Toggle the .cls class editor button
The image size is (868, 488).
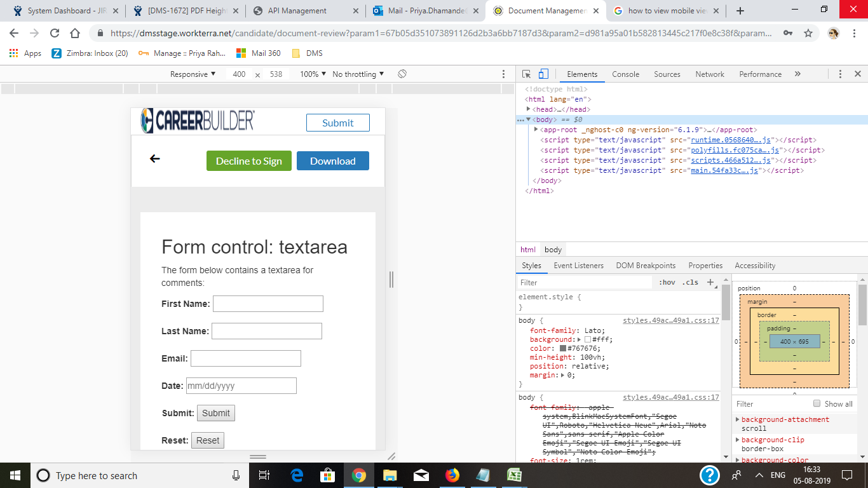(690, 282)
